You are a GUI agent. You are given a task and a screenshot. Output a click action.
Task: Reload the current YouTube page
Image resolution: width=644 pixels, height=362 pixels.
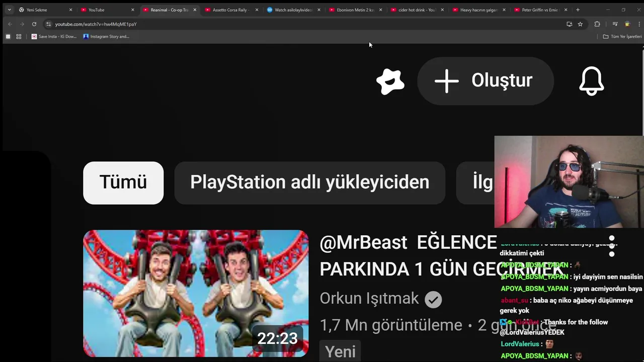point(34,24)
